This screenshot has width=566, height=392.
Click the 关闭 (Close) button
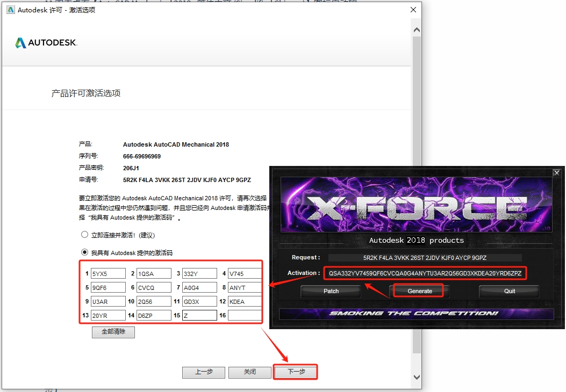(250, 372)
